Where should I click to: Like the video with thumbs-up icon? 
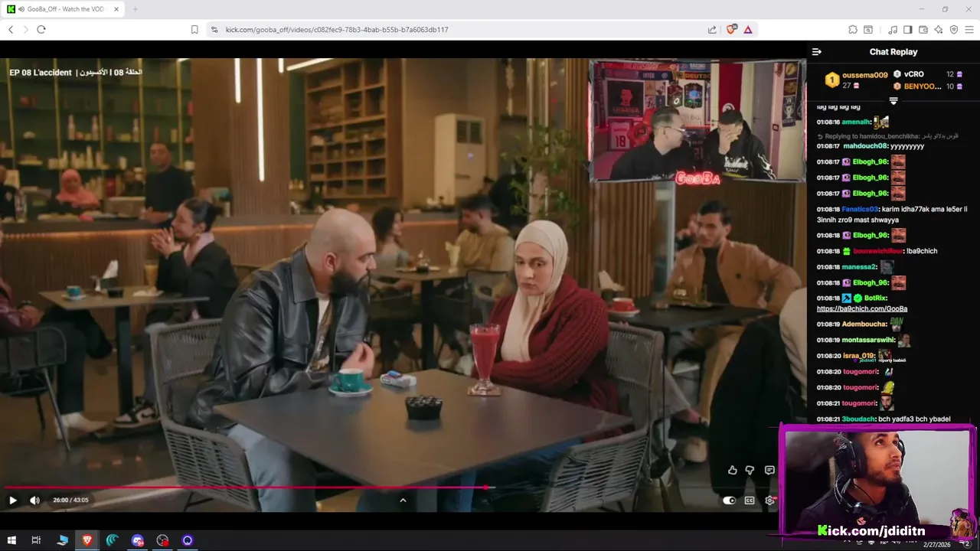click(732, 470)
